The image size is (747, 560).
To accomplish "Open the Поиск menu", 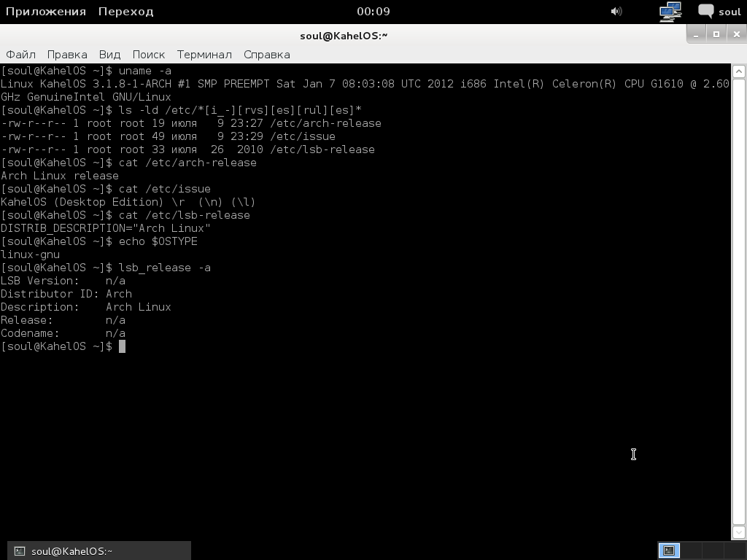I will [x=149, y=55].
